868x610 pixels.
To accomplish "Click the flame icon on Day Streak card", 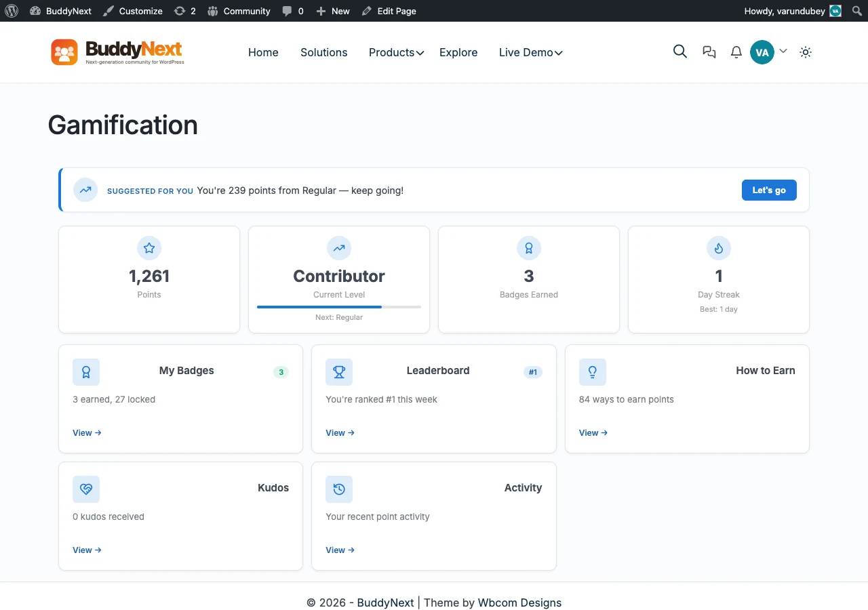I will click(x=719, y=248).
